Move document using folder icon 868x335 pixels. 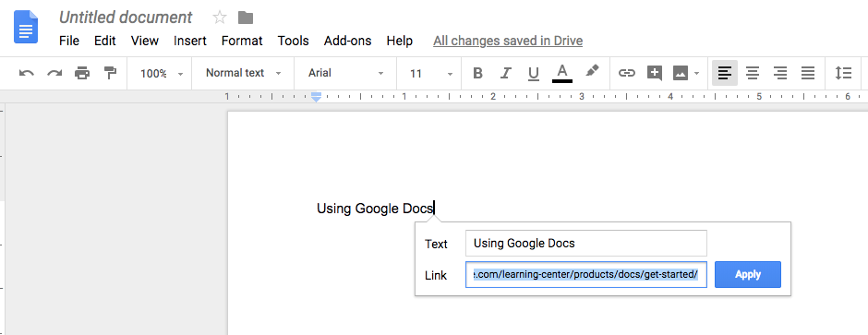coord(246,18)
